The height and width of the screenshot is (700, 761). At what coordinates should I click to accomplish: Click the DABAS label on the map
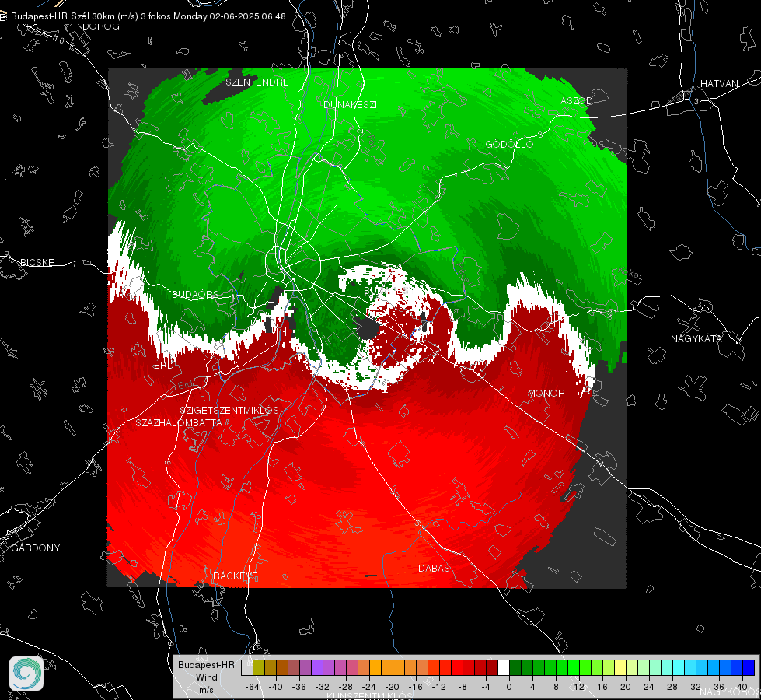coord(434,568)
